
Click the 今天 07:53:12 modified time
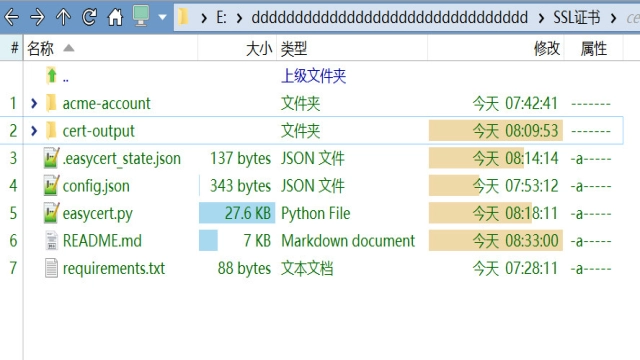(516, 186)
